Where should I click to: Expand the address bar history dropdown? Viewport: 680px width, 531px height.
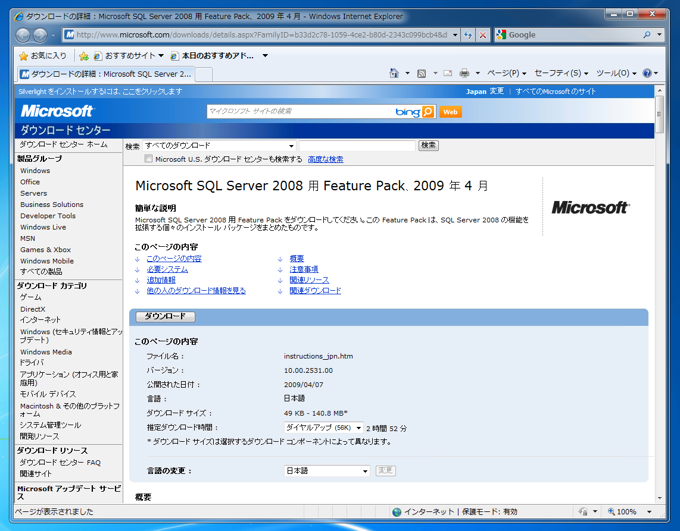click(x=455, y=35)
